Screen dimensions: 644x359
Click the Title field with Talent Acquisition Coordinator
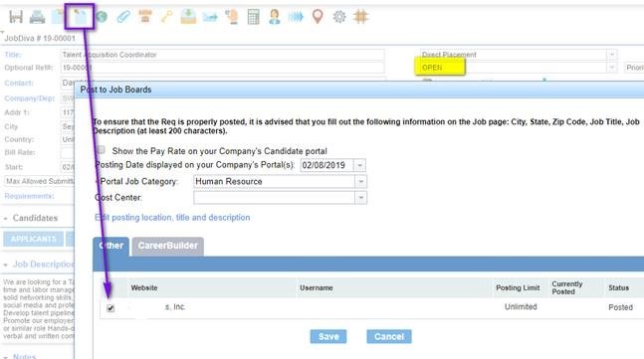[222, 55]
